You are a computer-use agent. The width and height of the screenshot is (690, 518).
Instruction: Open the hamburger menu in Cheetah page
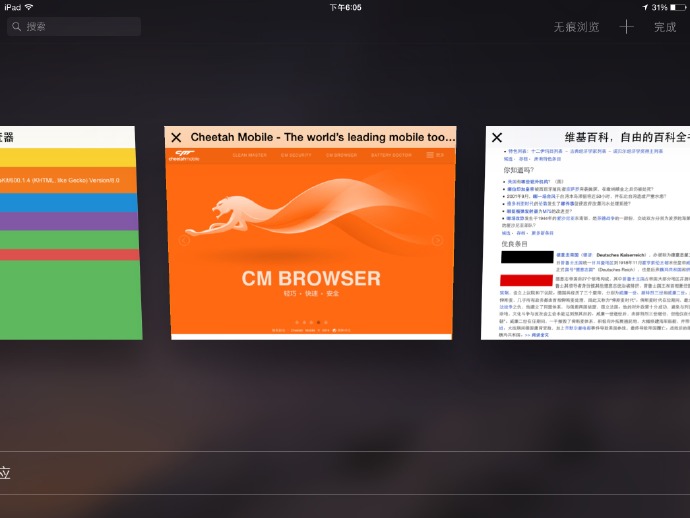coord(430,155)
